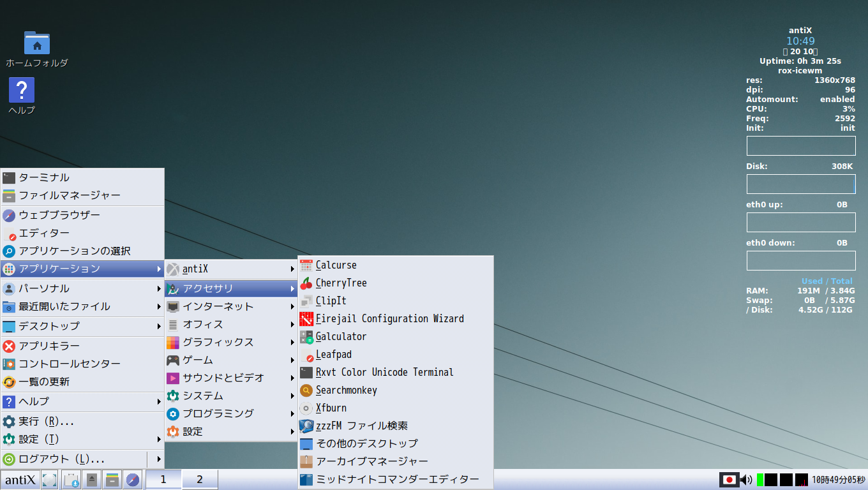The width and height of the screenshot is (868, 490).
Task: Choose アプリケーションの選択 entry
Action: pos(82,251)
